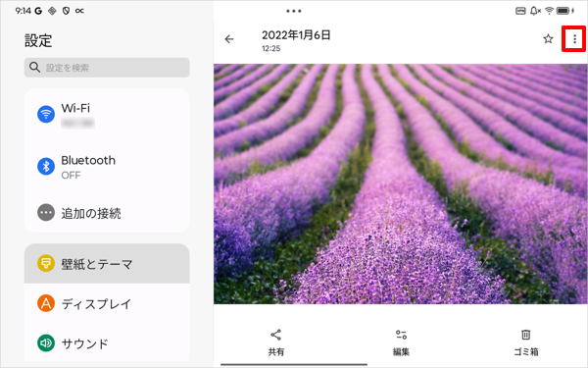Tap the keyboard status bar icon

(x=520, y=11)
